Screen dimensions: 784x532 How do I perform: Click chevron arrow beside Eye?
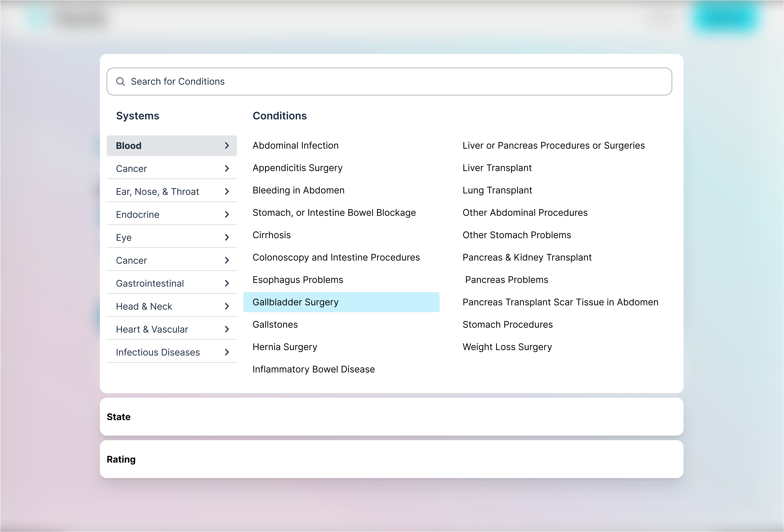pos(227,237)
